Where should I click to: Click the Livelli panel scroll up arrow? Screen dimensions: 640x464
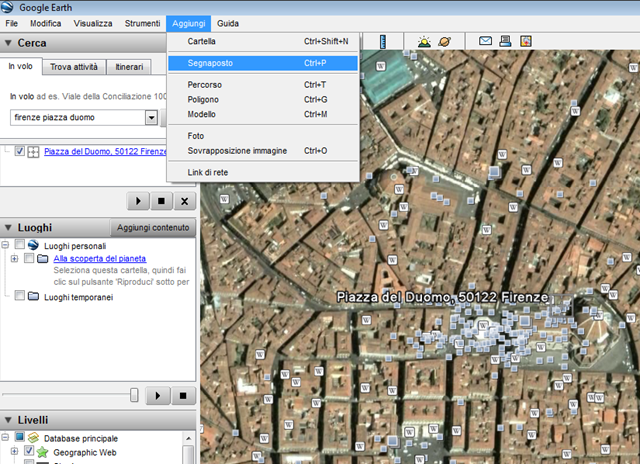pyautogui.click(x=188, y=439)
